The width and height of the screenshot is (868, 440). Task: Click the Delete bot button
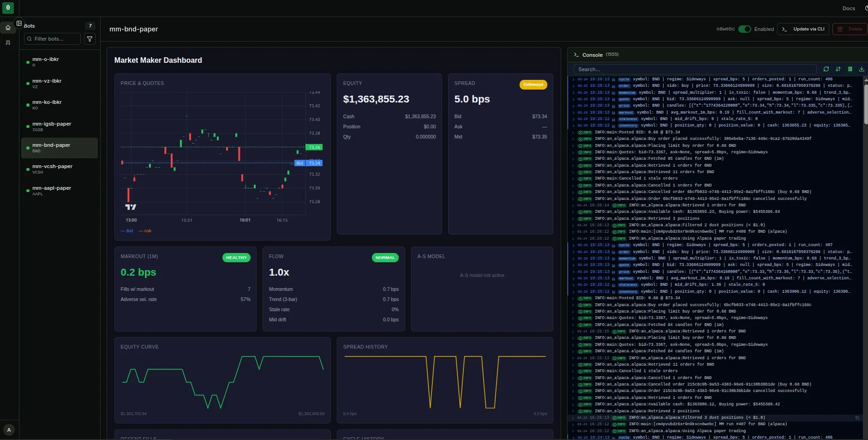tap(850, 29)
